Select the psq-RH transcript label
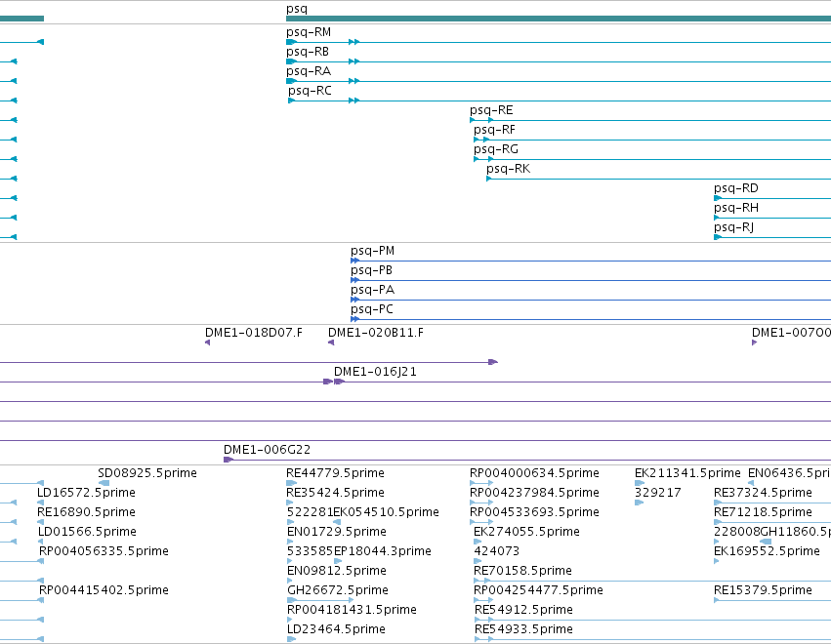Image resolution: width=831 pixels, height=644 pixels. 736,208
